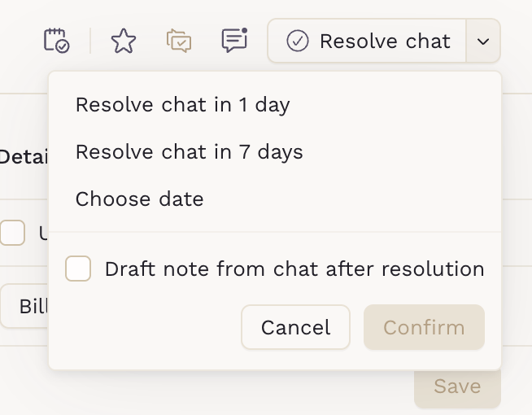Click the small checkmark badge on calendar icon
The image size is (532, 415).
coord(63,46)
